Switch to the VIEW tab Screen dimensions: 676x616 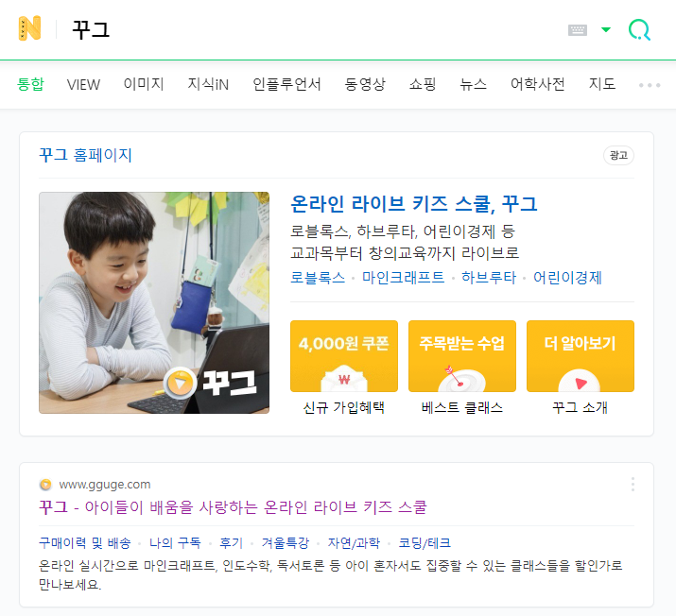coord(83,84)
